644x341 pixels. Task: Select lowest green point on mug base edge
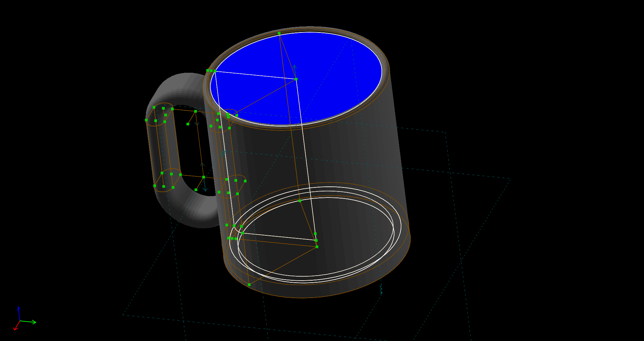coord(249,285)
